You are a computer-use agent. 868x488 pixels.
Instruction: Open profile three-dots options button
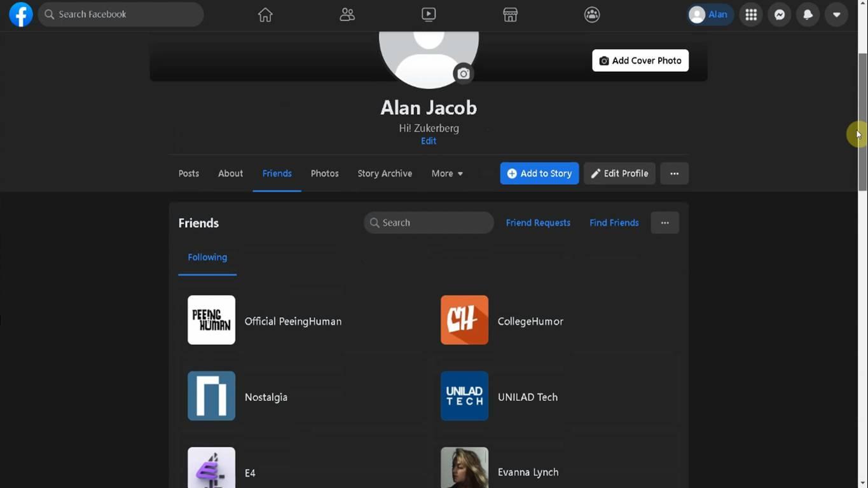674,173
